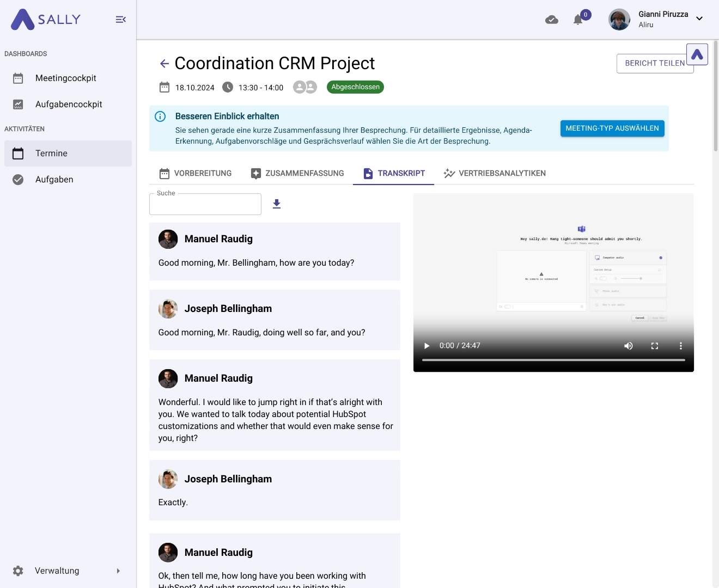The height and width of the screenshot is (588, 719).
Task: Click the 'Besseren Einblick erhalten' heading
Action: coord(227,117)
